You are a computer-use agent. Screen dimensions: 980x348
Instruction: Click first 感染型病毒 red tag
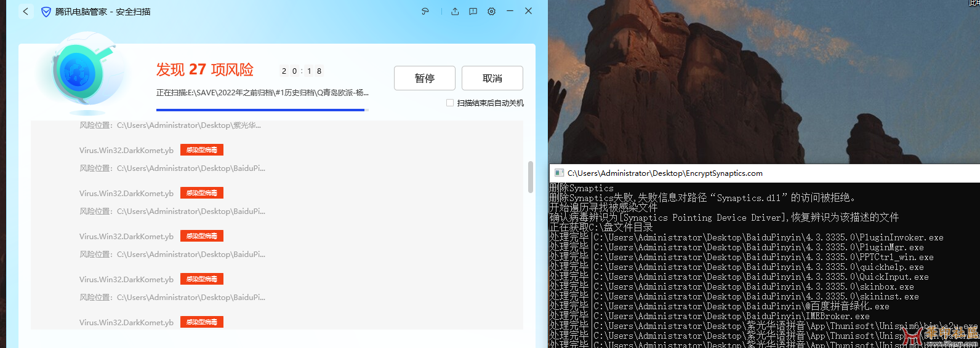[x=202, y=150]
